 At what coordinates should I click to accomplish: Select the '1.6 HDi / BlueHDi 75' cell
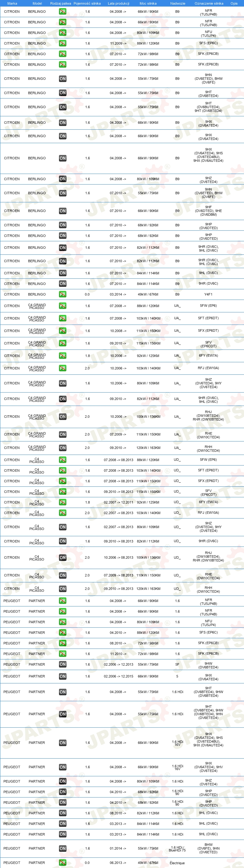pyautogui.click(x=177, y=849)
